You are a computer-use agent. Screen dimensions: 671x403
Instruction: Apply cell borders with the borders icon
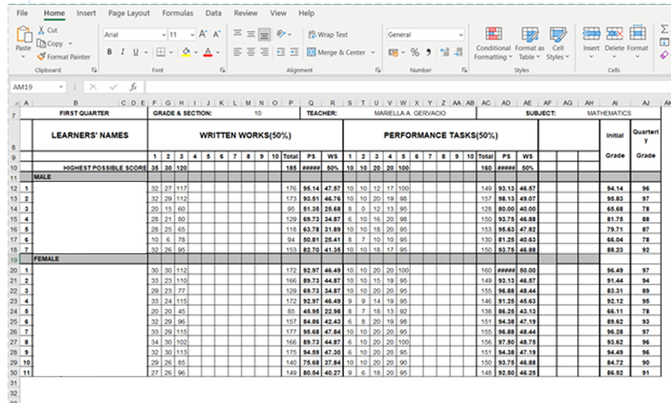pyautogui.click(x=160, y=52)
